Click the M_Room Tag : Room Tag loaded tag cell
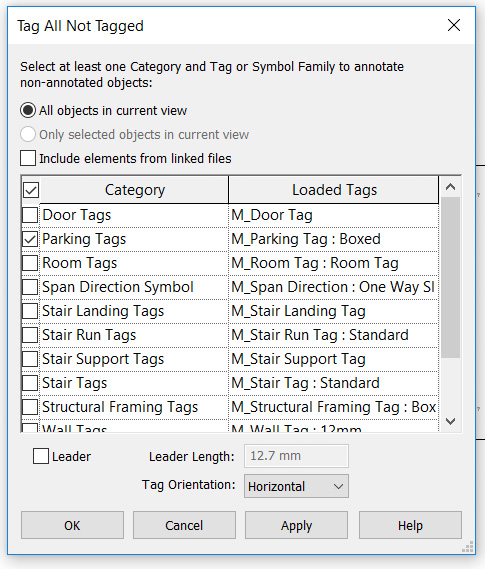The height and width of the screenshot is (569, 485). [x=333, y=263]
